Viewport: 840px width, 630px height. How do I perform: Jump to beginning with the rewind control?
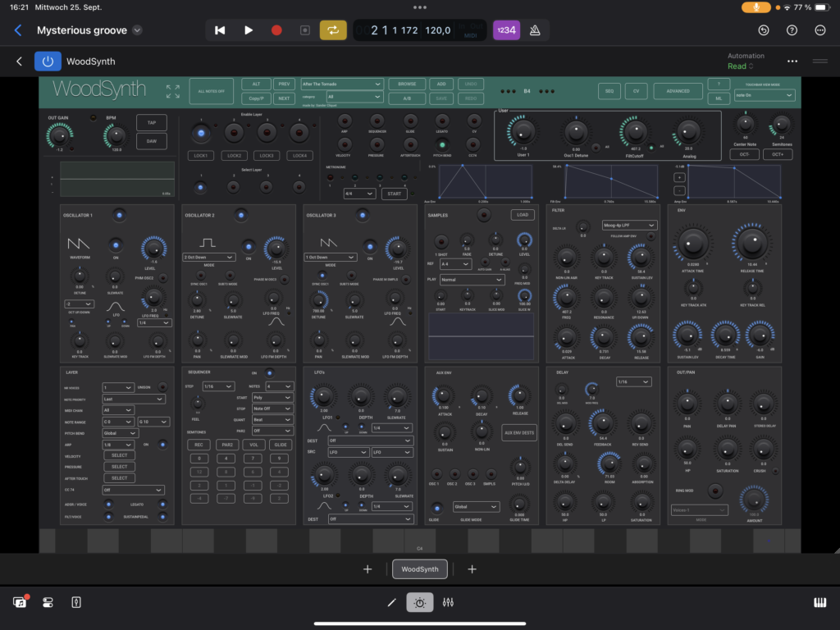coord(220,30)
